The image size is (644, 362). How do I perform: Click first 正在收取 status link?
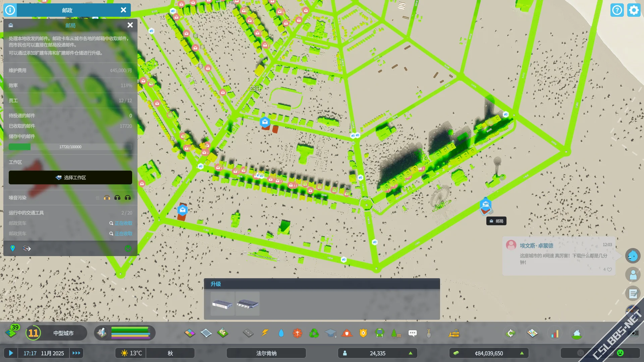coord(124,223)
